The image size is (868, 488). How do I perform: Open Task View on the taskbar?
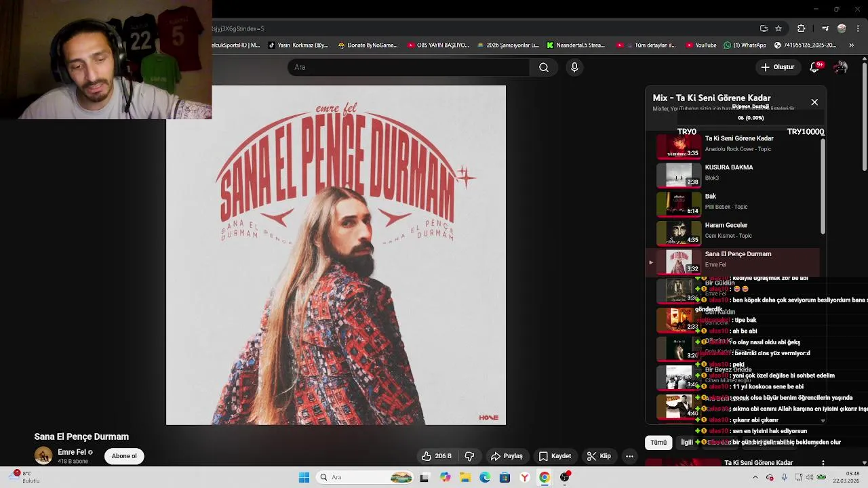pos(425,477)
